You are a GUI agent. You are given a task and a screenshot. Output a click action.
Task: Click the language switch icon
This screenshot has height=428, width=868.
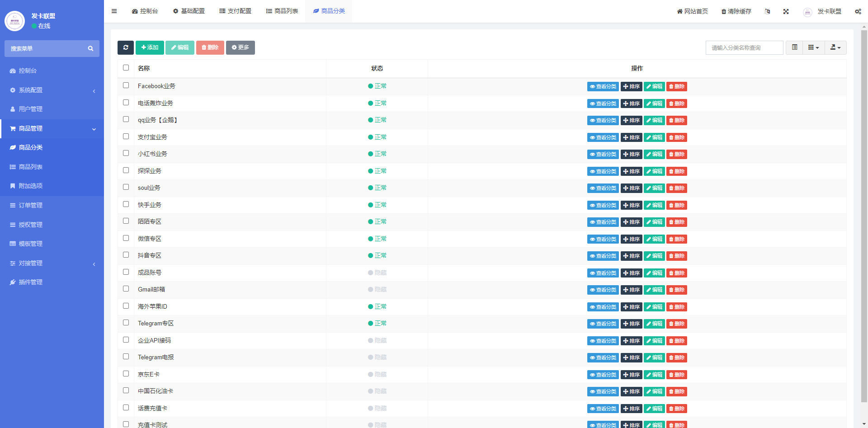[x=767, y=11]
